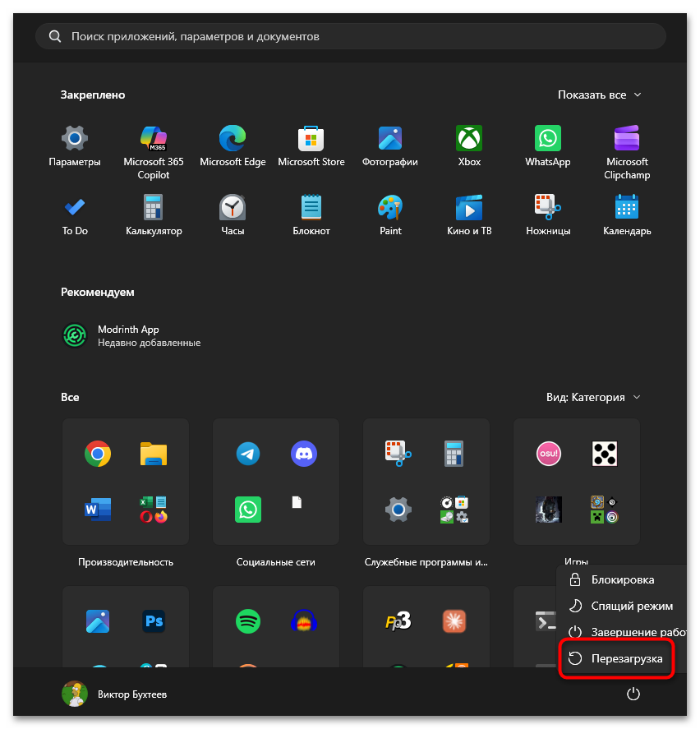Focus the apps and documents search field

coord(351,36)
